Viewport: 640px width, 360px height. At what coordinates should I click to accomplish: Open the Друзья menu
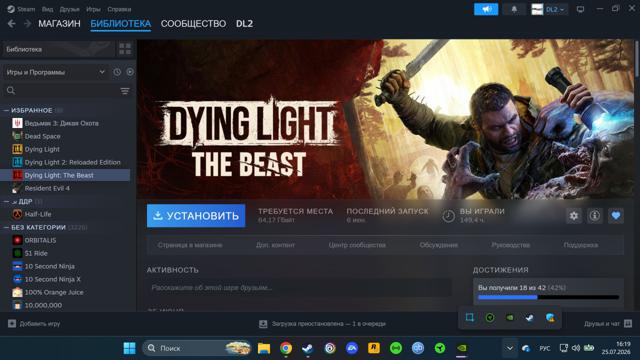click(x=69, y=9)
